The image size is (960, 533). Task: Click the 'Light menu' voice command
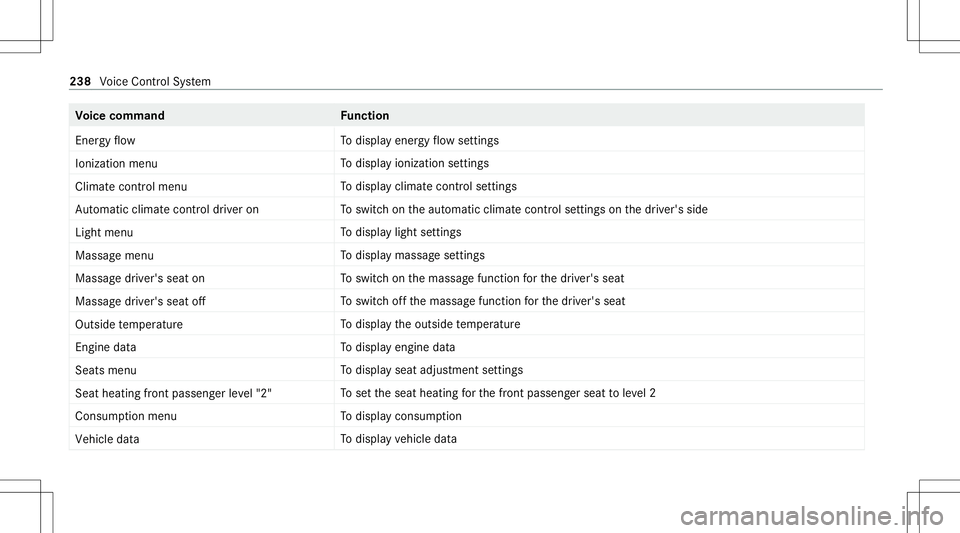104,233
